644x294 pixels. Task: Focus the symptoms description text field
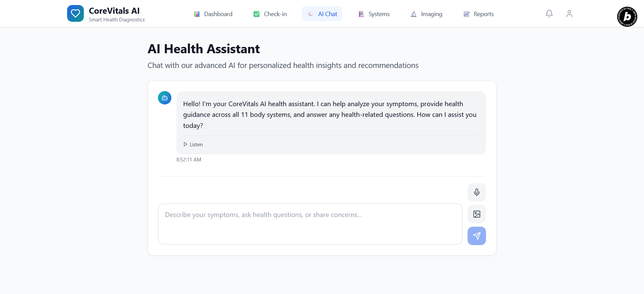[x=310, y=224]
